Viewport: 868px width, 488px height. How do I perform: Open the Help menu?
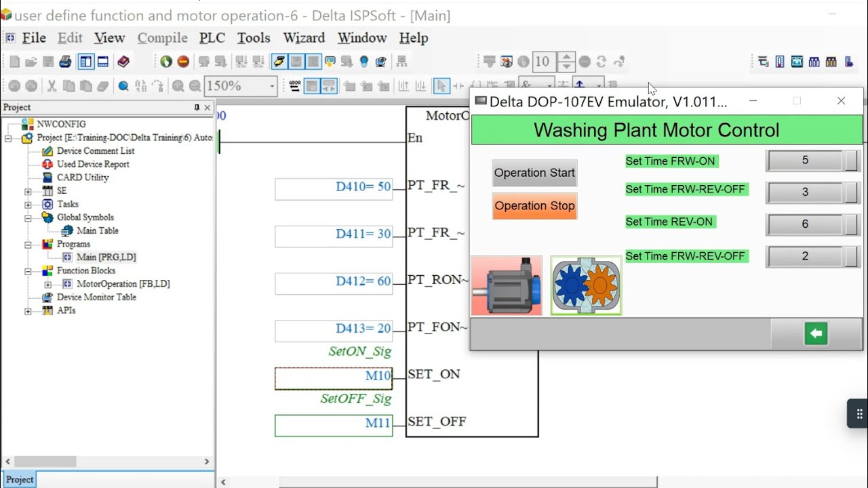pyautogui.click(x=413, y=38)
